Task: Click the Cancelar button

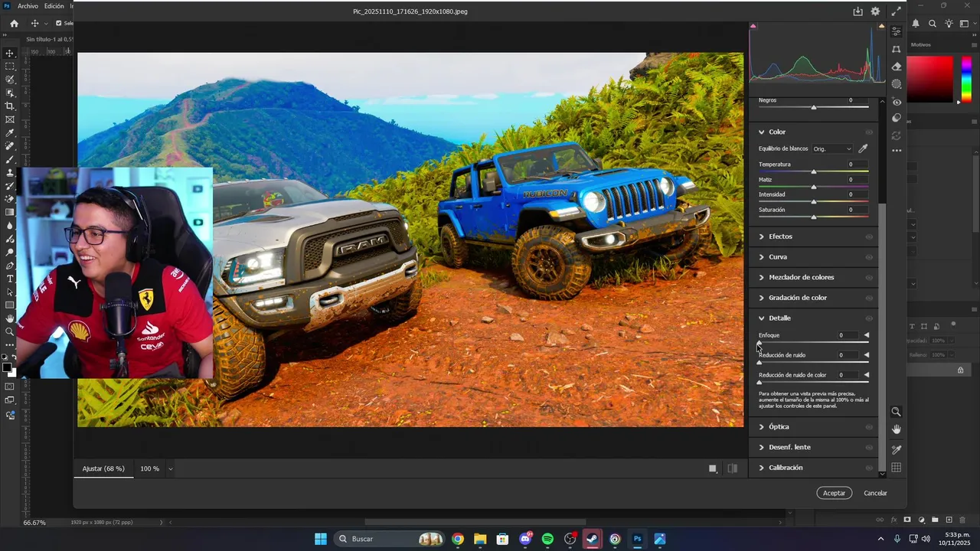Action: pyautogui.click(x=875, y=493)
